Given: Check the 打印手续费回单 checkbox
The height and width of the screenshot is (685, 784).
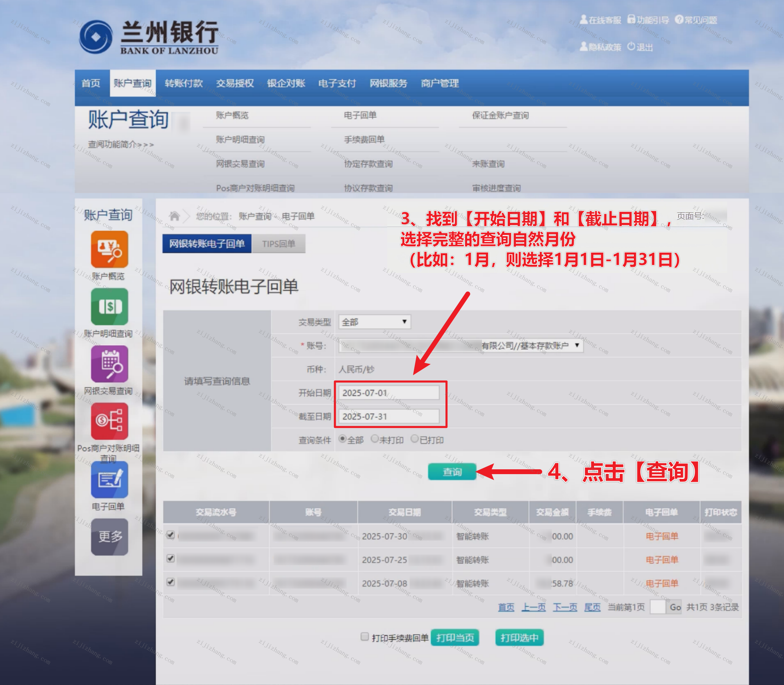Looking at the screenshot, I should pos(364,636).
